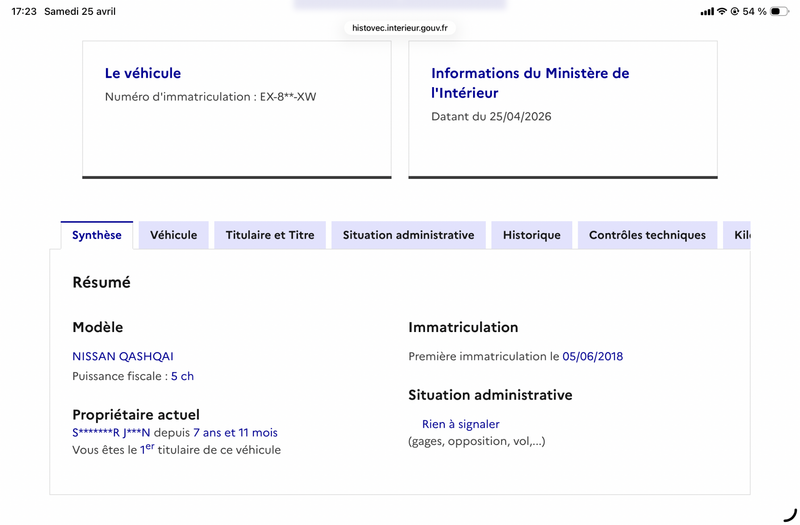
Task: Open the Synthèse tab
Action: coord(97,235)
